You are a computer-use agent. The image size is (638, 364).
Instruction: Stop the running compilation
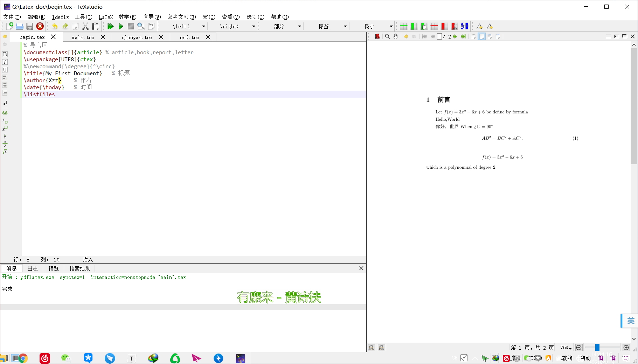(x=131, y=26)
